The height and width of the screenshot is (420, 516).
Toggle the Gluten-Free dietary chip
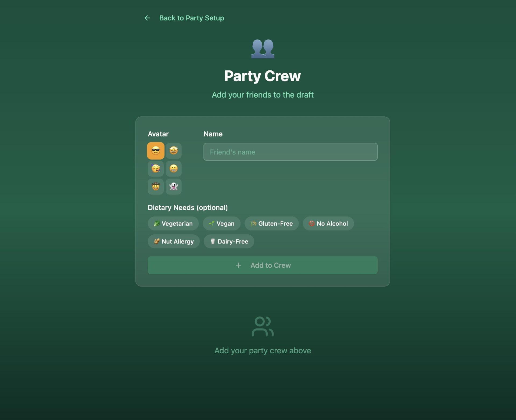(271, 224)
